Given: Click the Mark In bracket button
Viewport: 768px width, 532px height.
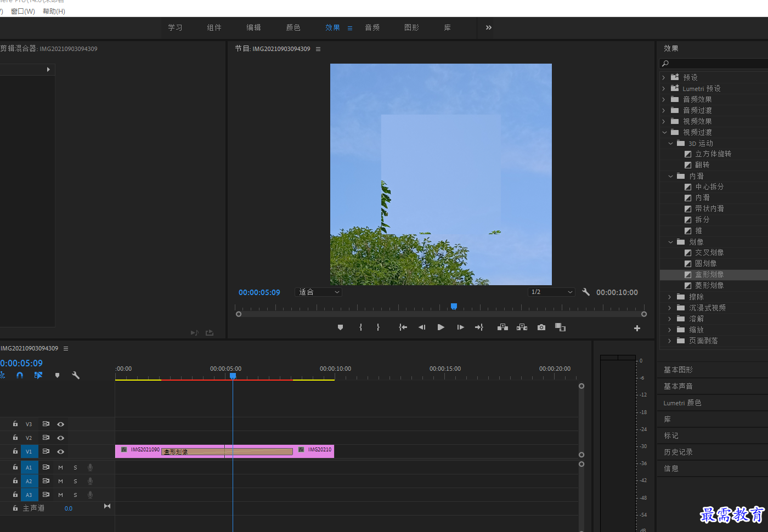Looking at the screenshot, I should click(x=360, y=327).
